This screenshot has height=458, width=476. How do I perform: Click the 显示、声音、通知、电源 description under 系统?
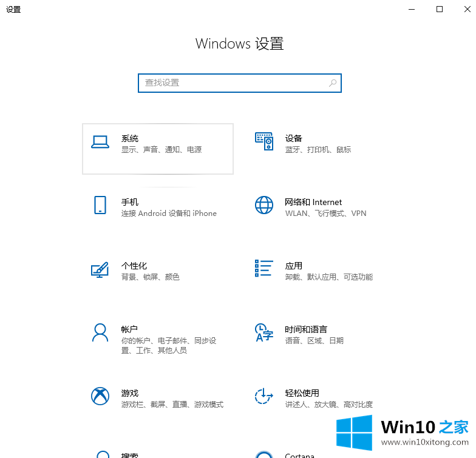(x=161, y=150)
